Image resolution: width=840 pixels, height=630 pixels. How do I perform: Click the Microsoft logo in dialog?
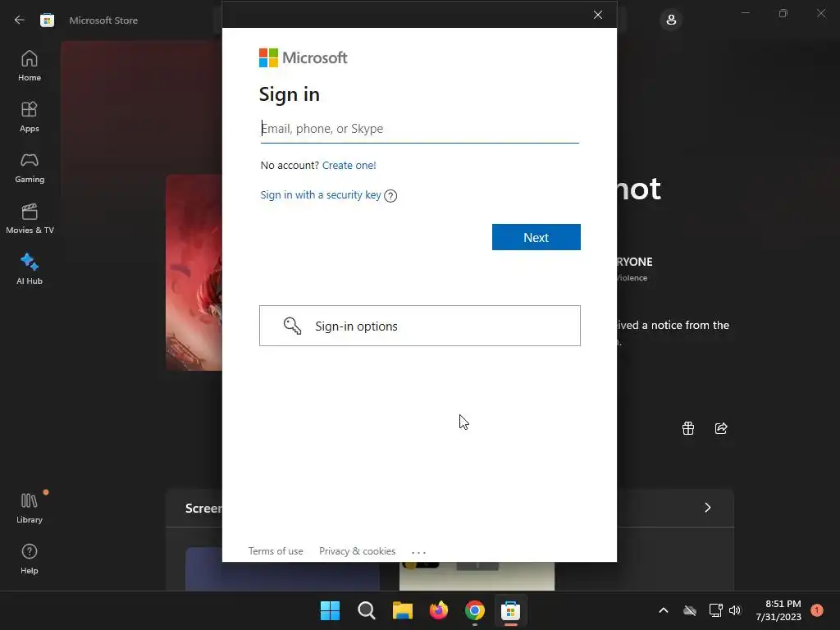[304, 58]
